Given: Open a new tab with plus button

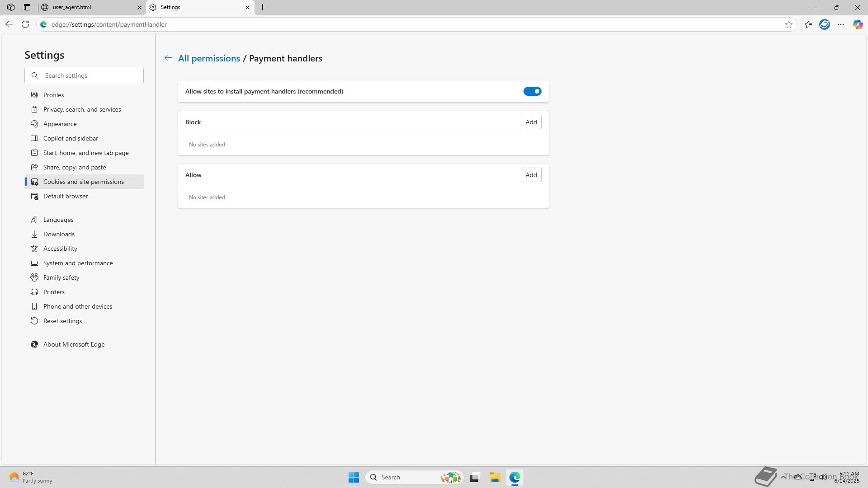Looking at the screenshot, I should point(262,7).
